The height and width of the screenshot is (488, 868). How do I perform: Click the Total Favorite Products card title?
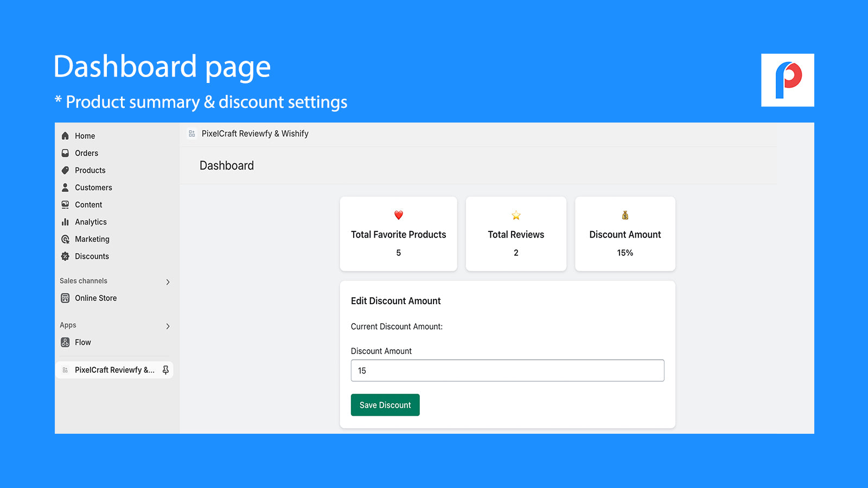point(399,235)
